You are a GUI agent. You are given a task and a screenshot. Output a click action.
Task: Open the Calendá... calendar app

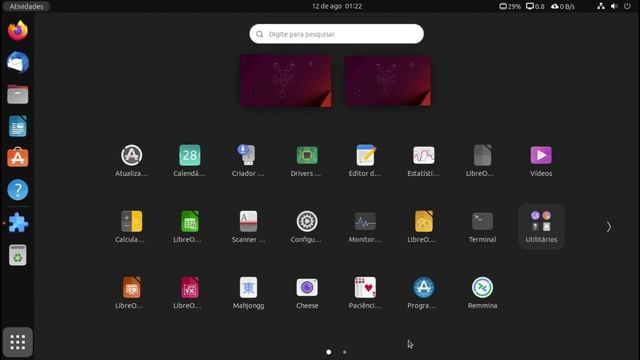pyautogui.click(x=189, y=160)
